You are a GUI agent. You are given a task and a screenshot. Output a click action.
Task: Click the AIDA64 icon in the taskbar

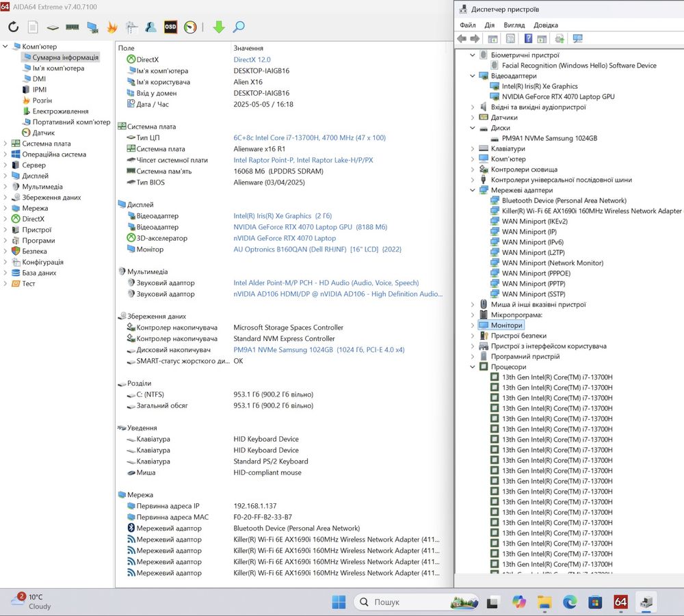click(621, 602)
